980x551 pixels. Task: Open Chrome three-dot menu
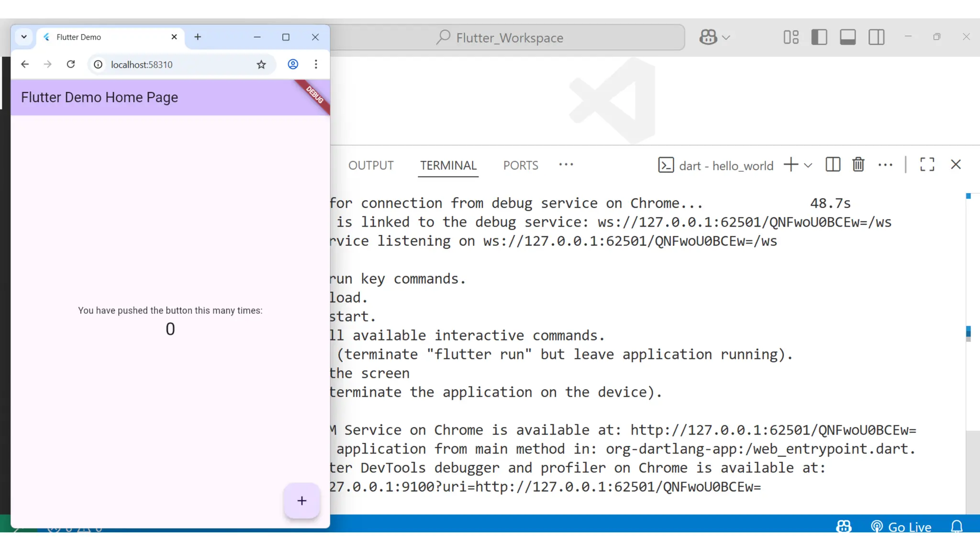click(316, 64)
